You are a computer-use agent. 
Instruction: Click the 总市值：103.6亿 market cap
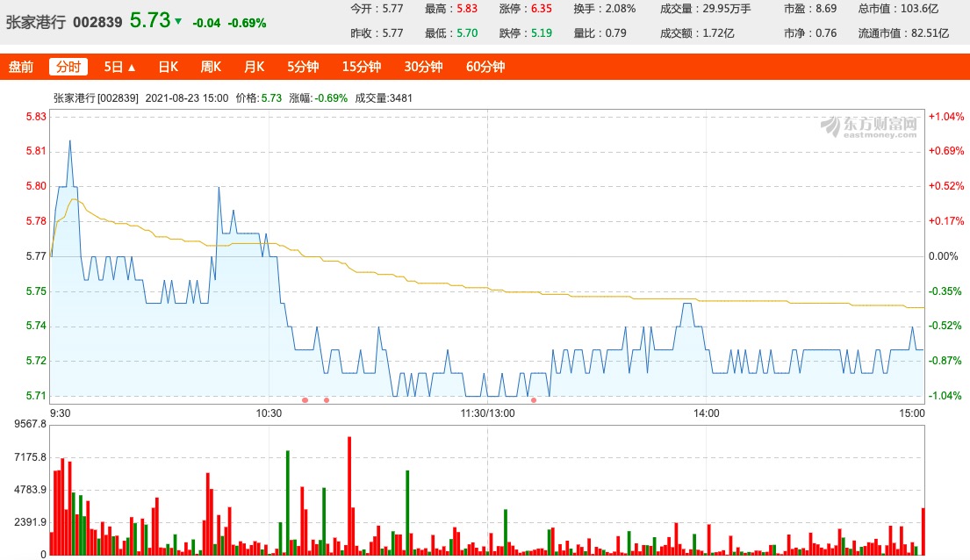pos(898,9)
